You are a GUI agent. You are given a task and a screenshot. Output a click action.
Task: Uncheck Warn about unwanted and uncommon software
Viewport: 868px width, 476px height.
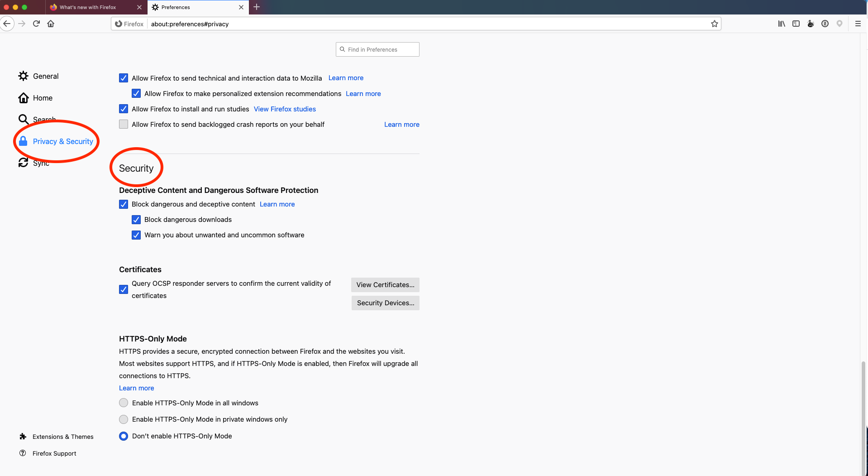(x=136, y=235)
